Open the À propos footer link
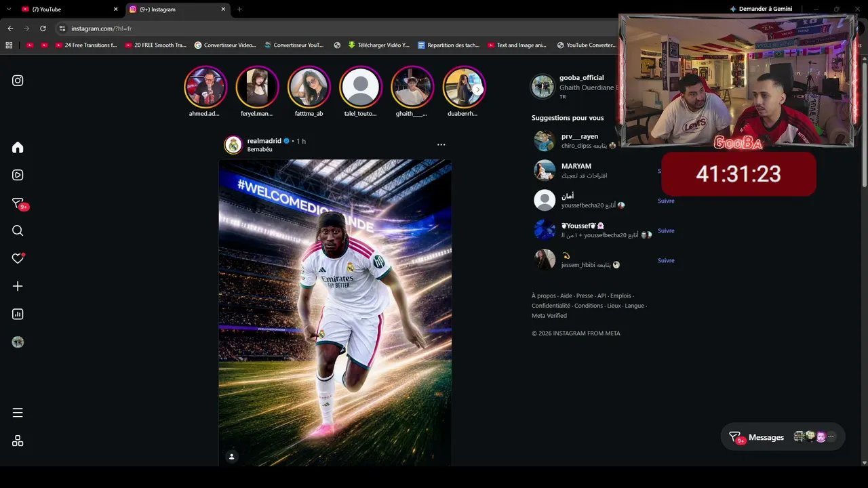Image resolution: width=868 pixels, height=488 pixels. click(544, 296)
